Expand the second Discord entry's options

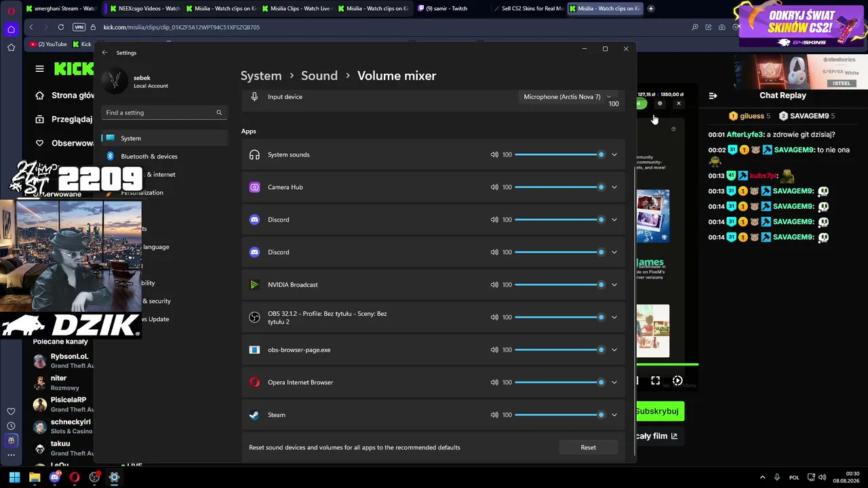pyautogui.click(x=614, y=252)
